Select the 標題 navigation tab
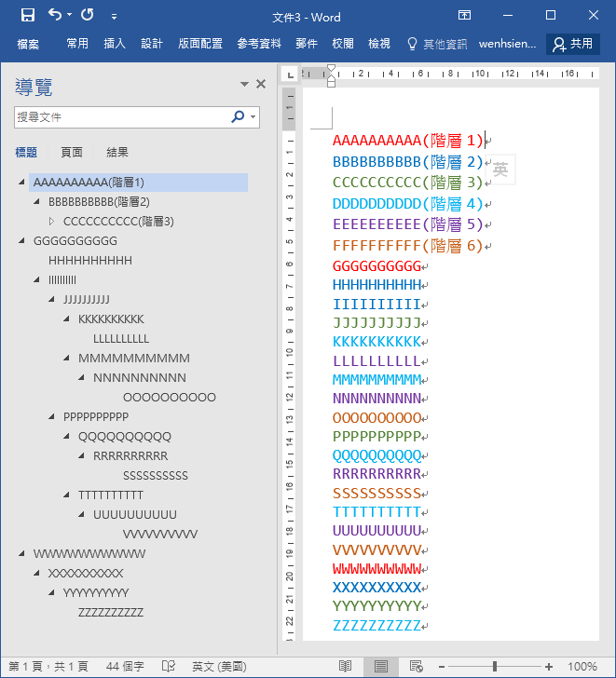 pos(26,152)
